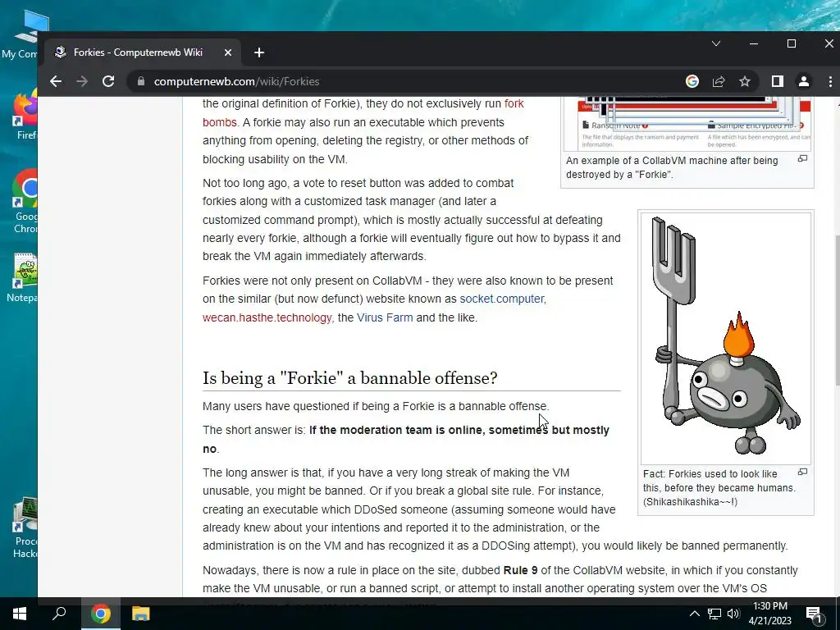
Task: Open the ransomware screenshot thumbnail
Action: (x=687, y=123)
